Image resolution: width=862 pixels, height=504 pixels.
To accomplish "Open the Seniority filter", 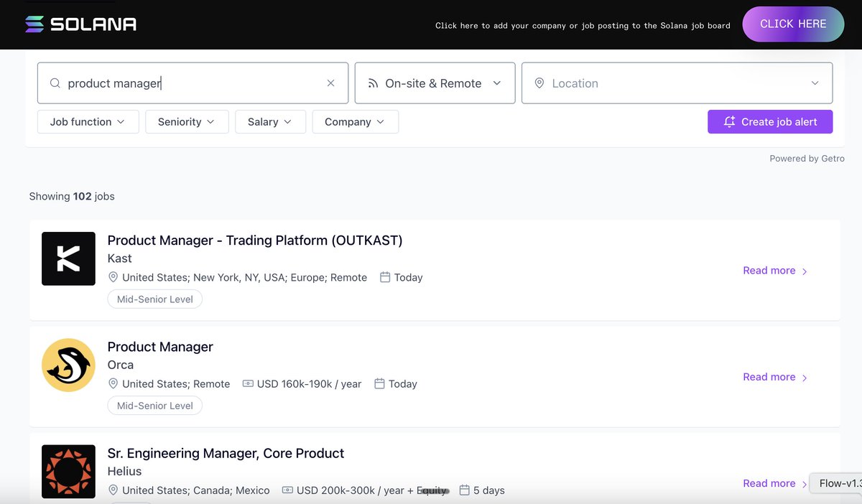I will (187, 122).
